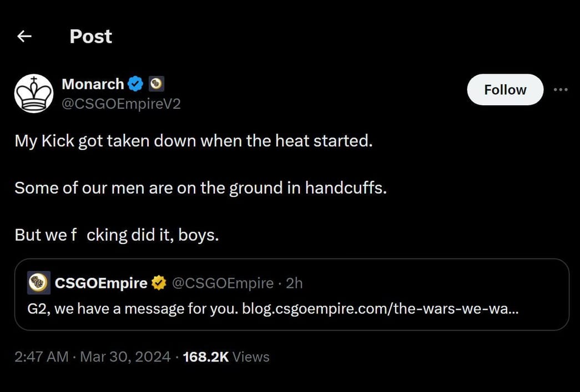Click the "My Kick got taken down" post text

pos(193,141)
